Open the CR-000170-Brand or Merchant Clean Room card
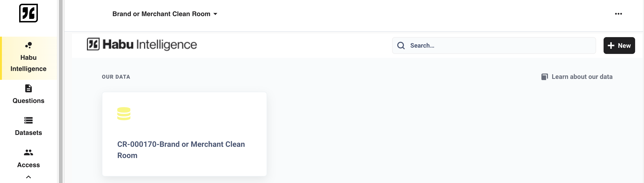 pos(185,134)
